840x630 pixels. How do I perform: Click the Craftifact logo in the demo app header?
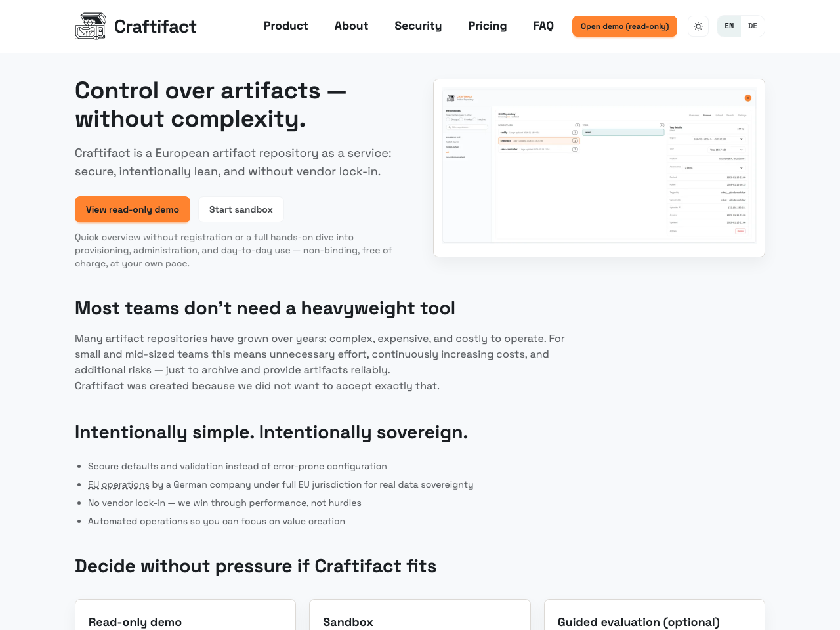(x=451, y=98)
